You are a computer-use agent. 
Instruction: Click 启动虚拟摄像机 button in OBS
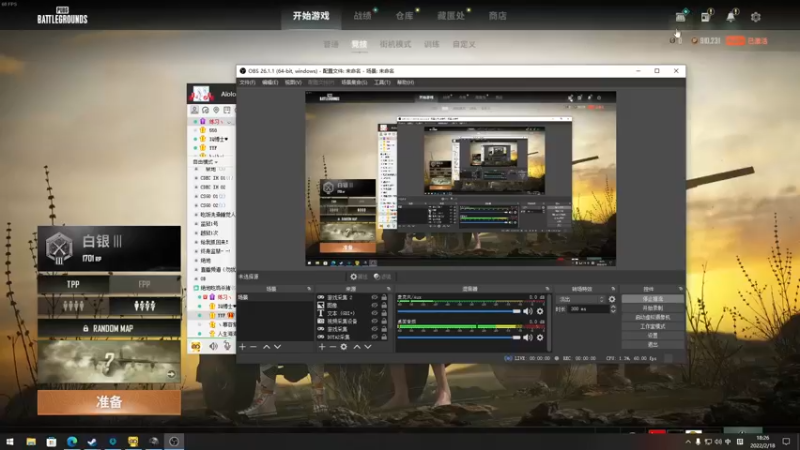(653, 317)
